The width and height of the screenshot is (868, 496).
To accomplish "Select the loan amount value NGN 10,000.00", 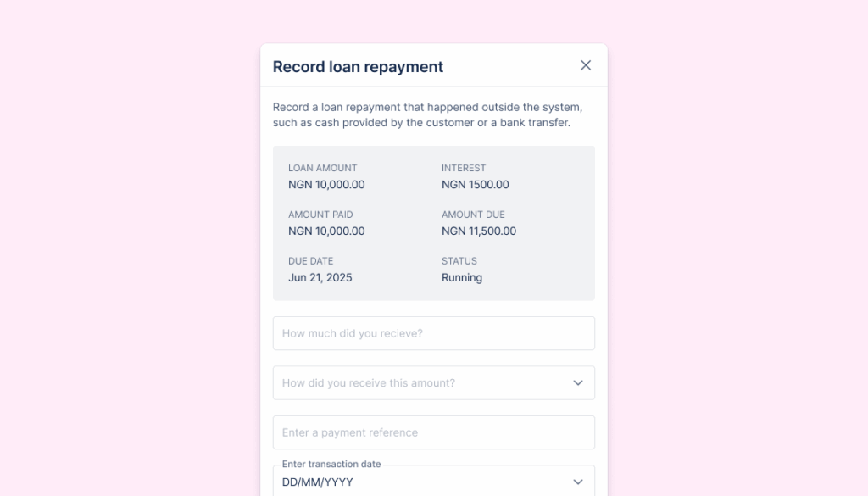I will pyautogui.click(x=326, y=185).
